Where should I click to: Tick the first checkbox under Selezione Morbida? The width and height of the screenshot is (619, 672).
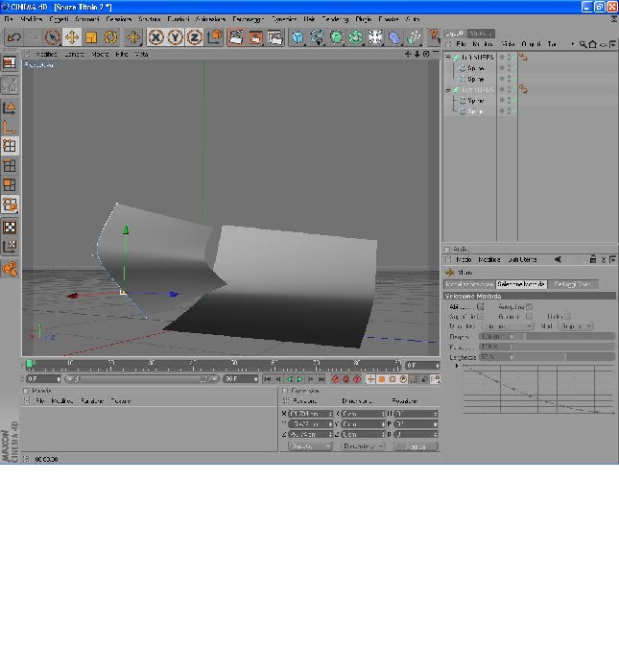[481, 307]
